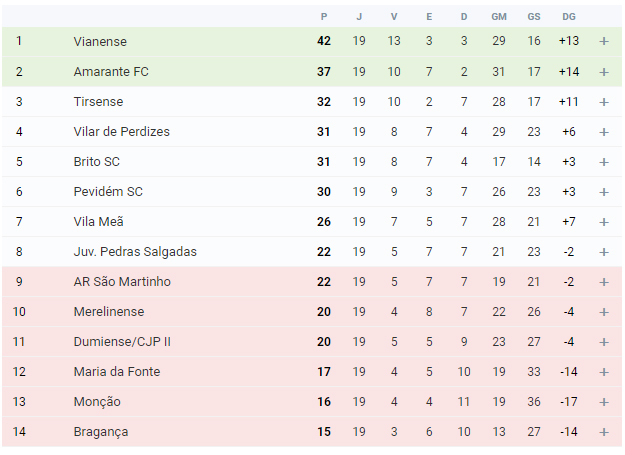The height and width of the screenshot is (455, 625).
Task: Click the GM column header
Action: tap(499, 17)
